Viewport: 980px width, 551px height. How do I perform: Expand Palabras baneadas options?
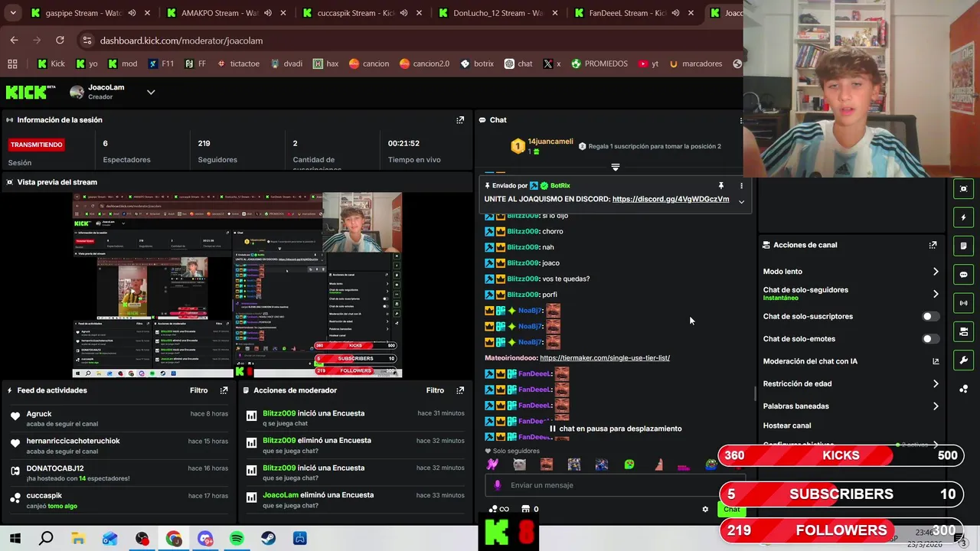(935, 406)
